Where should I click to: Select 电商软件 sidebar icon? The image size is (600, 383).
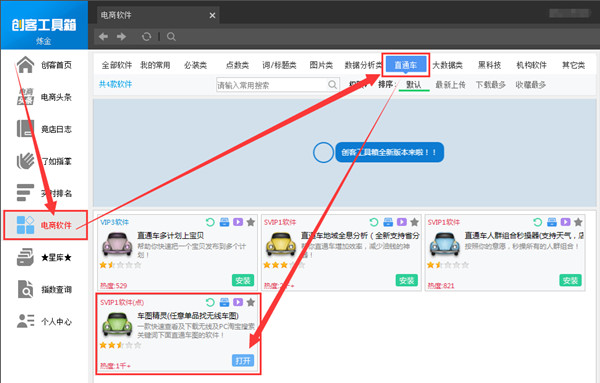(x=25, y=225)
